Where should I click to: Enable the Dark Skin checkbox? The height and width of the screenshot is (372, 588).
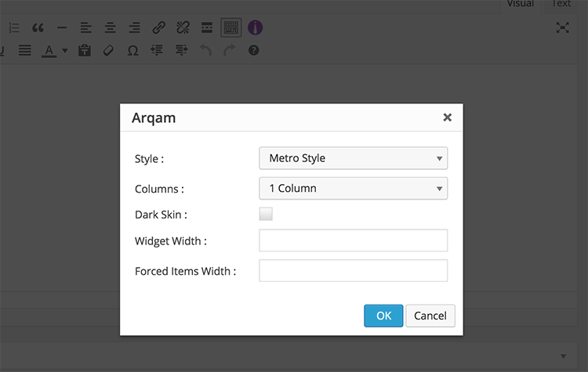click(266, 214)
